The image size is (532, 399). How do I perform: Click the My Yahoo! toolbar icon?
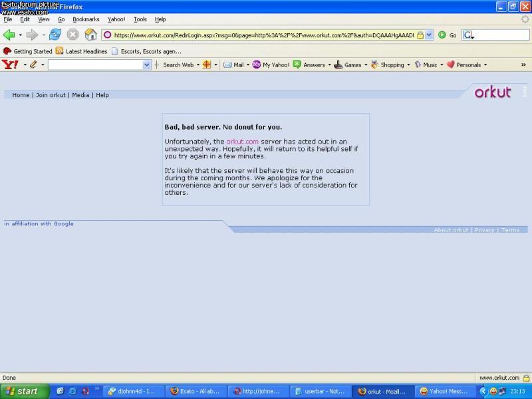[257, 65]
